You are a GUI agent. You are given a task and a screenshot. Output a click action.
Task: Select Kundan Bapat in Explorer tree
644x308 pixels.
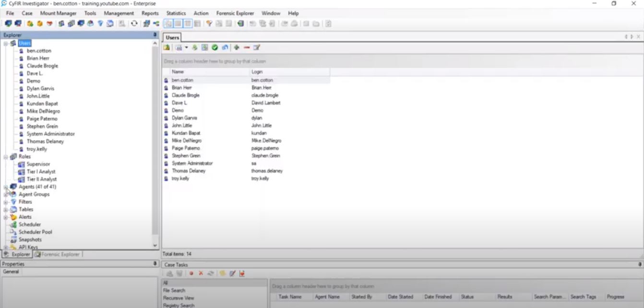[x=42, y=104]
